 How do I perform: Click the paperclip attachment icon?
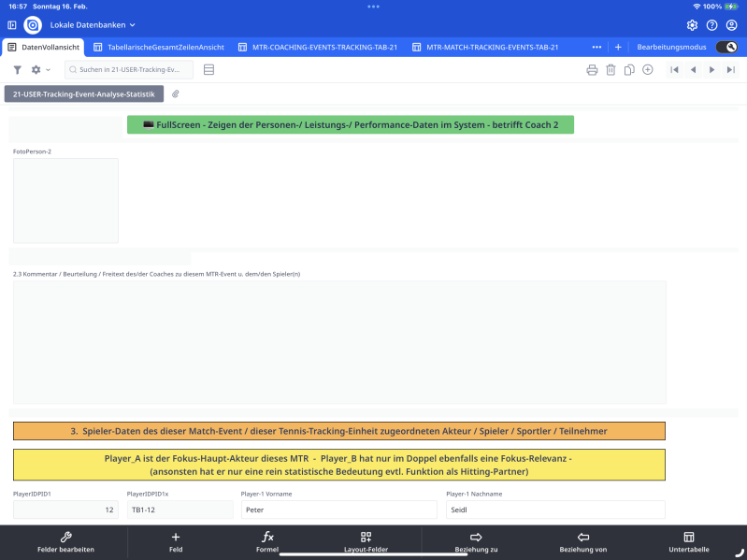[x=176, y=94]
